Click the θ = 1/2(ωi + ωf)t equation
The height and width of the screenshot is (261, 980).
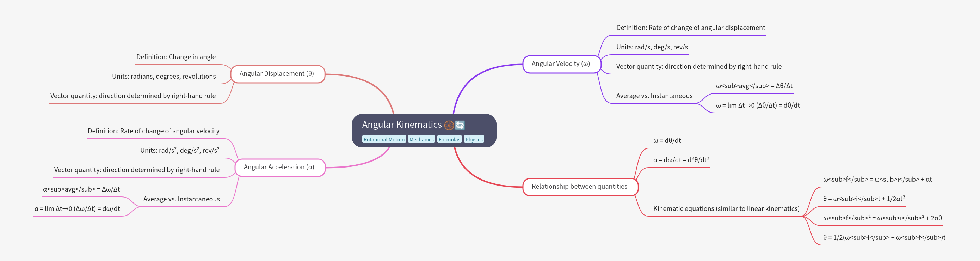[884, 238]
